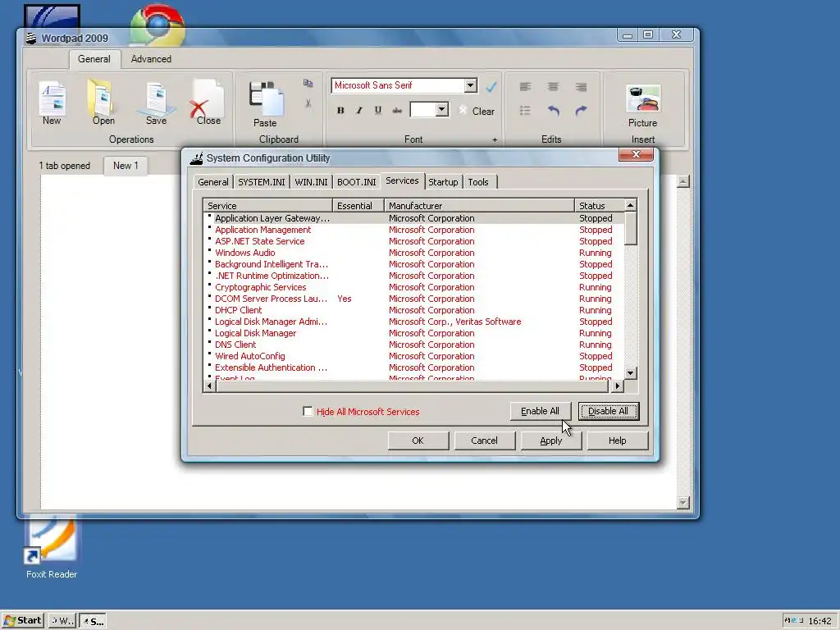Switch to the BOOT.INI tab
The height and width of the screenshot is (630, 840).
pos(356,182)
